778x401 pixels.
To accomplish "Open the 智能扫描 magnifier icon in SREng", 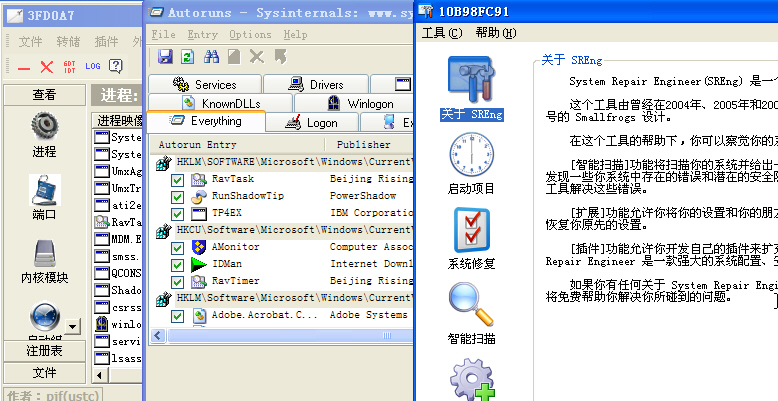I will tap(471, 304).
